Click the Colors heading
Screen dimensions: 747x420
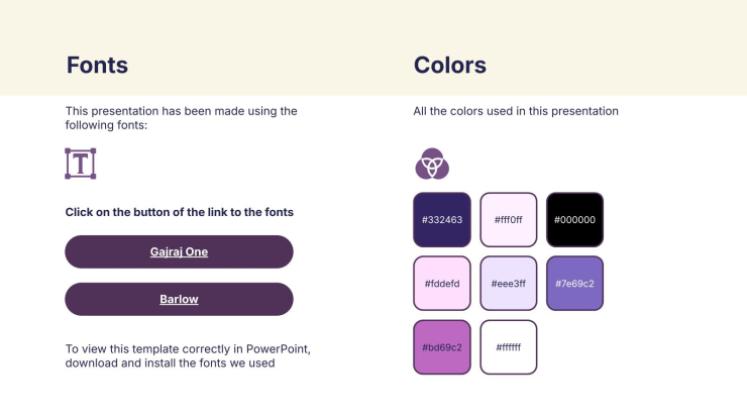coord(450,65)
